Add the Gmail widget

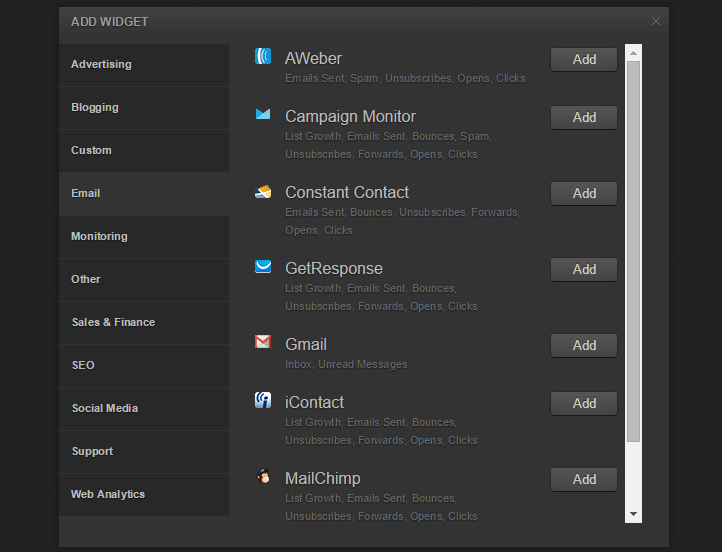pyautogui.click(x=584, y=345)
